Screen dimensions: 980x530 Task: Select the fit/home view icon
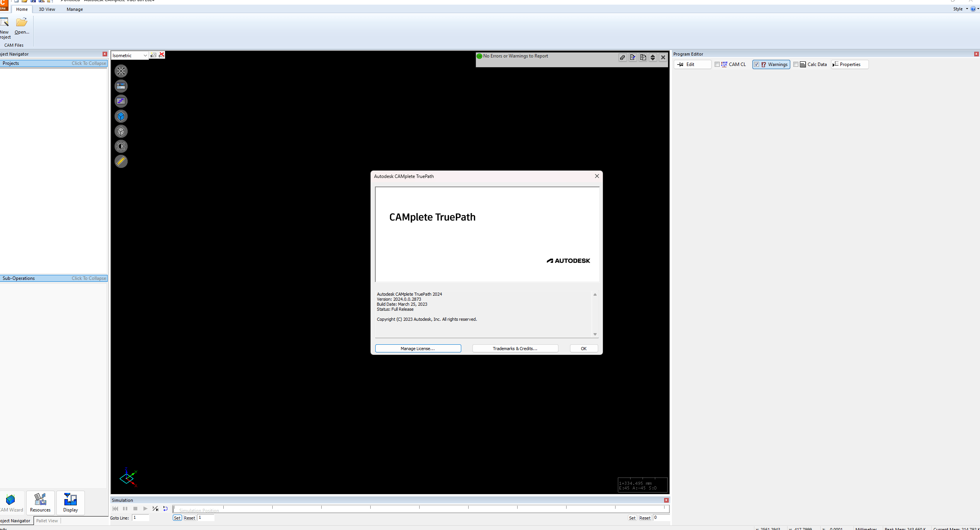[x=121, y=71]
